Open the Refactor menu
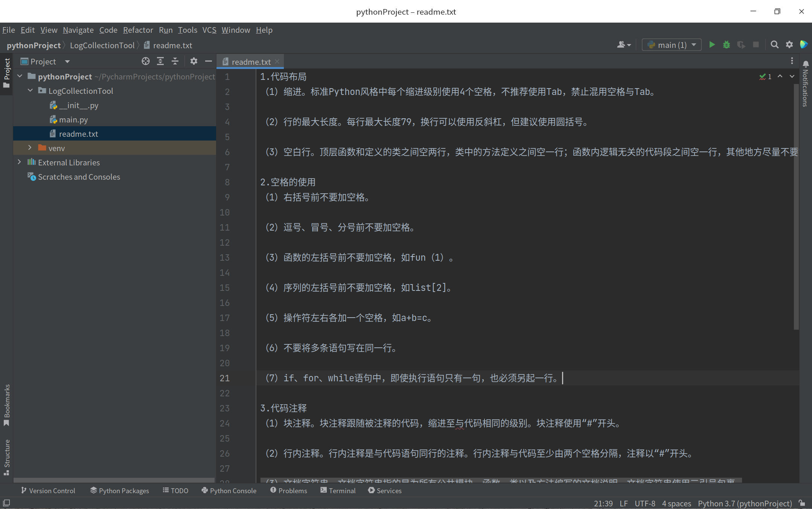The width and height of the screenshot is (812, 509). 138,30
